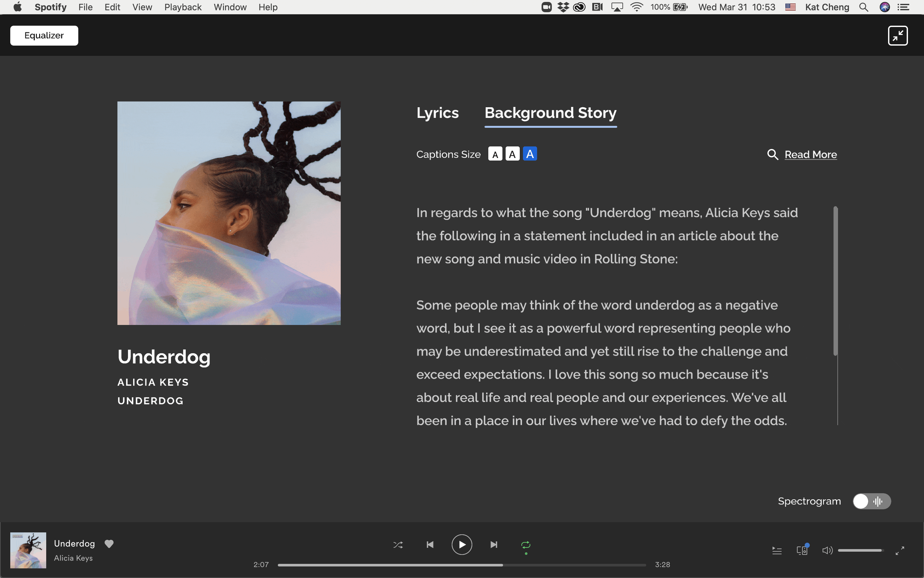This screenshot has height=578, width=924.
Task: Click the total duration 3:28
Action: pos(663,565)
